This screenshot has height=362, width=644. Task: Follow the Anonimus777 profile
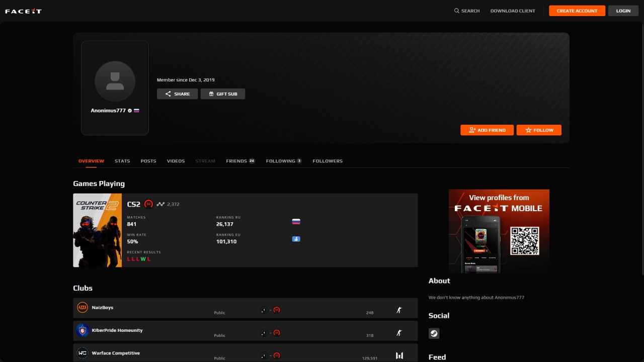pyautogui.click(x=539, y=130)
